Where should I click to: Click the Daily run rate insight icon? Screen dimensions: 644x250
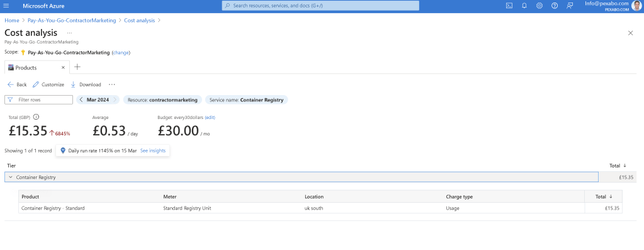[x=63, y=151]
